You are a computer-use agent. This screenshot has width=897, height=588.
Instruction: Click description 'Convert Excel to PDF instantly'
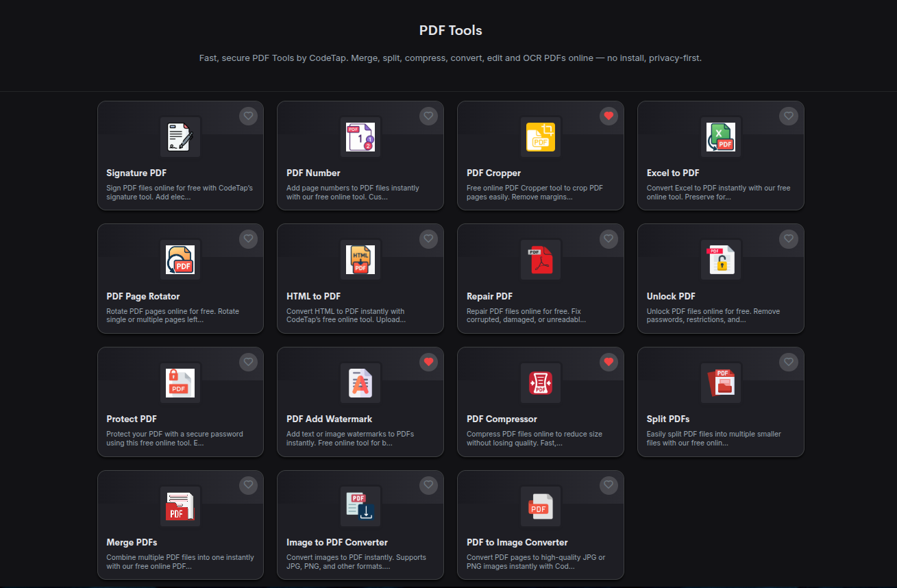pos(718,192)
